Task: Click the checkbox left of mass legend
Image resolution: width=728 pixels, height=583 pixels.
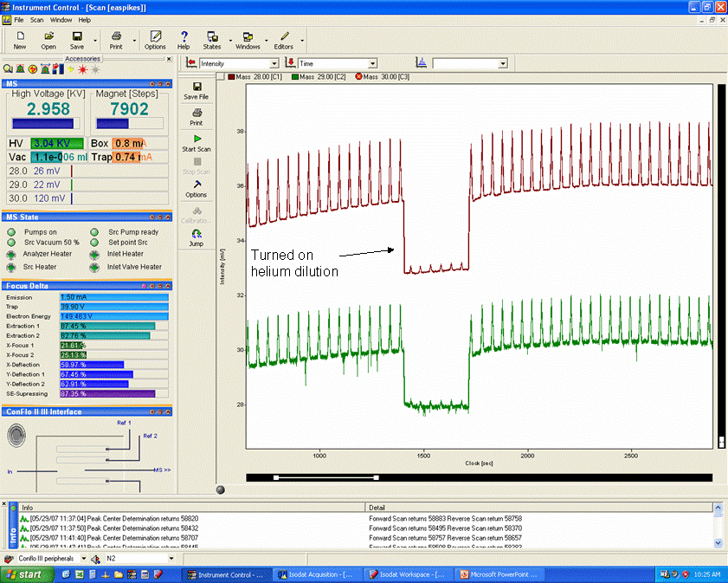Action: click(221, 76)
